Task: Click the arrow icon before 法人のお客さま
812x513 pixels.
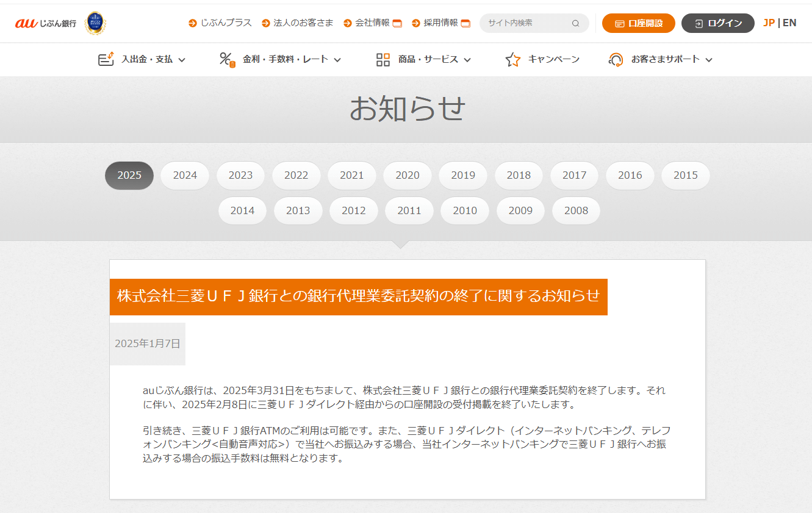Action: pos(266,23)
